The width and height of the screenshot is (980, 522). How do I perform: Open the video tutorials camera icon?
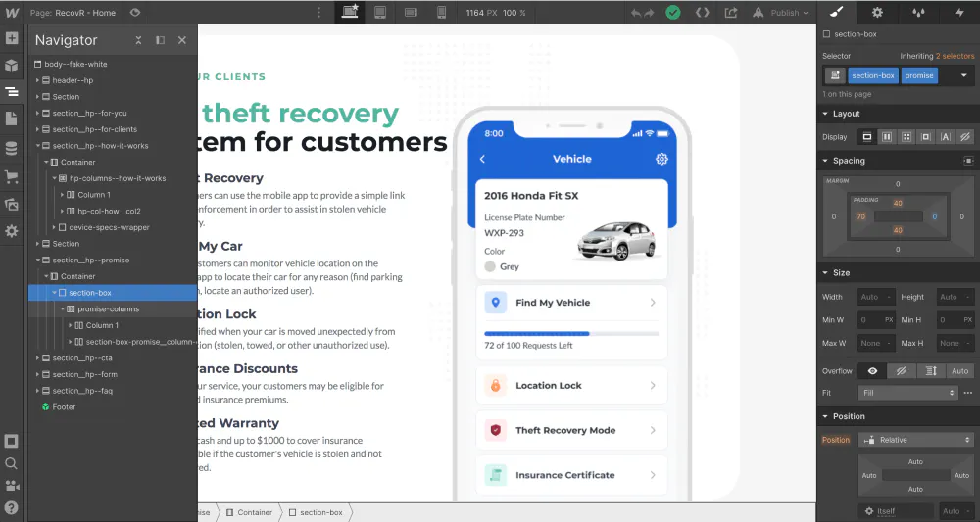[x=11, y=486]
